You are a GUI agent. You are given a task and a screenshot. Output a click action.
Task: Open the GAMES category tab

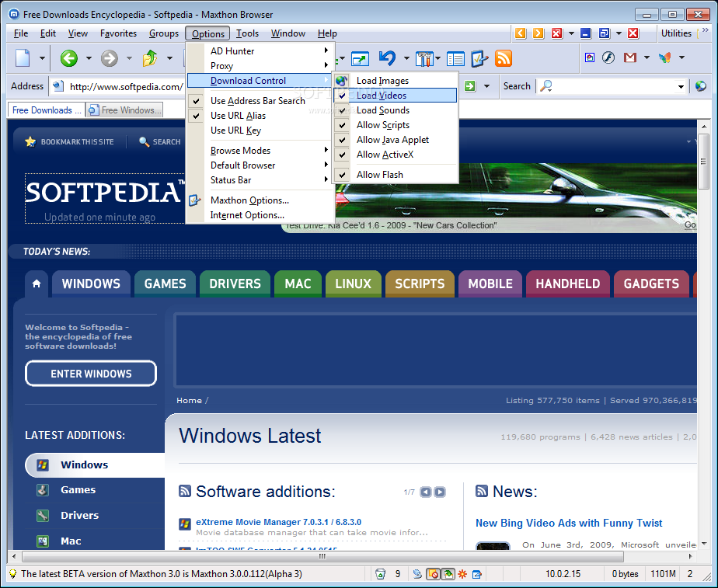point(165,284)
